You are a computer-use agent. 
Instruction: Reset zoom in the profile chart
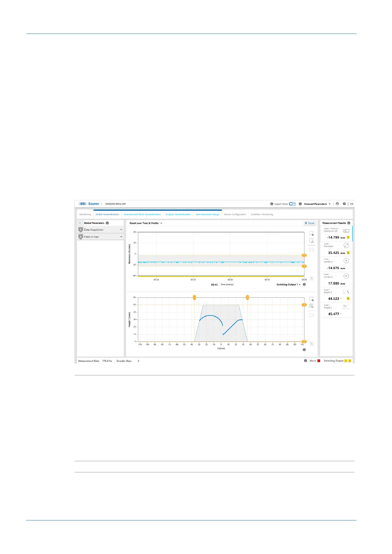[311, 315]
